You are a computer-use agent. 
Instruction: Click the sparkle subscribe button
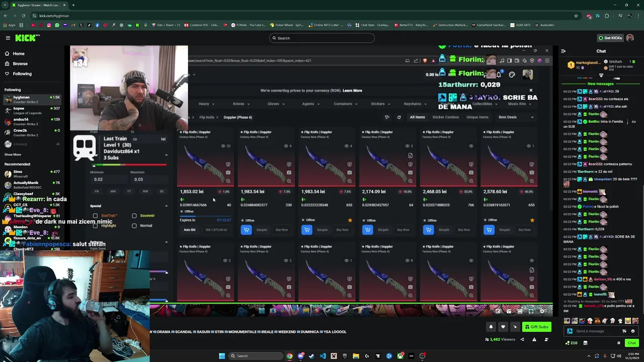[x=515, y=327]
